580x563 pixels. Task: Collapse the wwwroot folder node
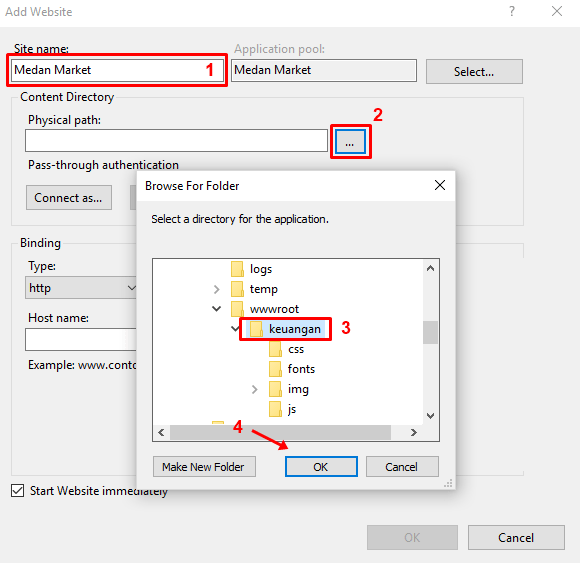tap(217, 309)
